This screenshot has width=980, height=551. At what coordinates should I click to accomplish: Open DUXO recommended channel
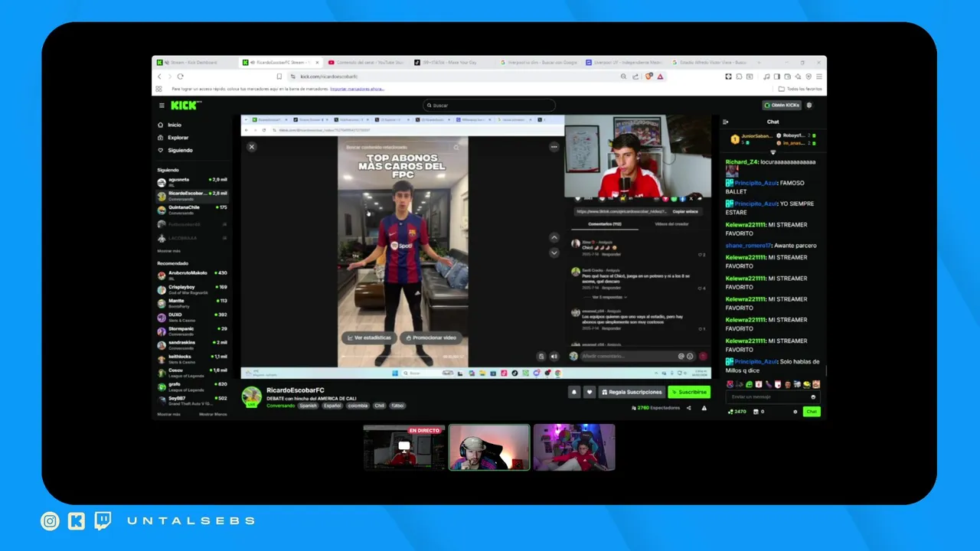tap(192, 316)
